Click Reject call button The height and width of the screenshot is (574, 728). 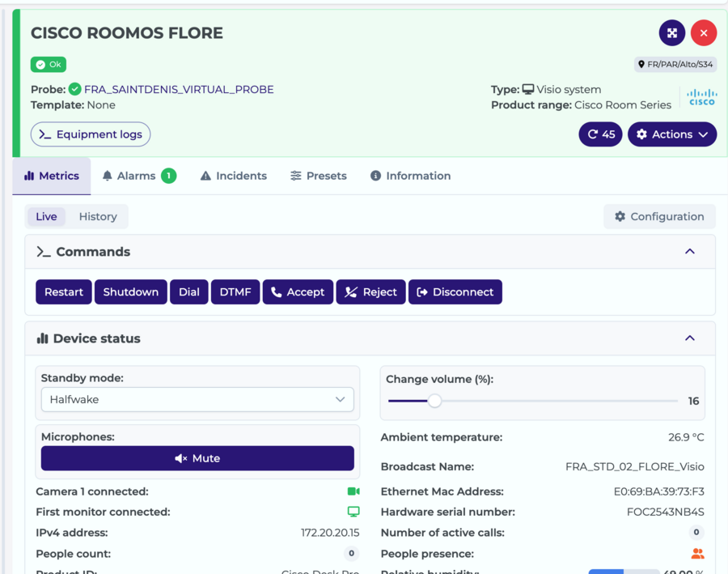pyautogui.click(x=371, y=292)
